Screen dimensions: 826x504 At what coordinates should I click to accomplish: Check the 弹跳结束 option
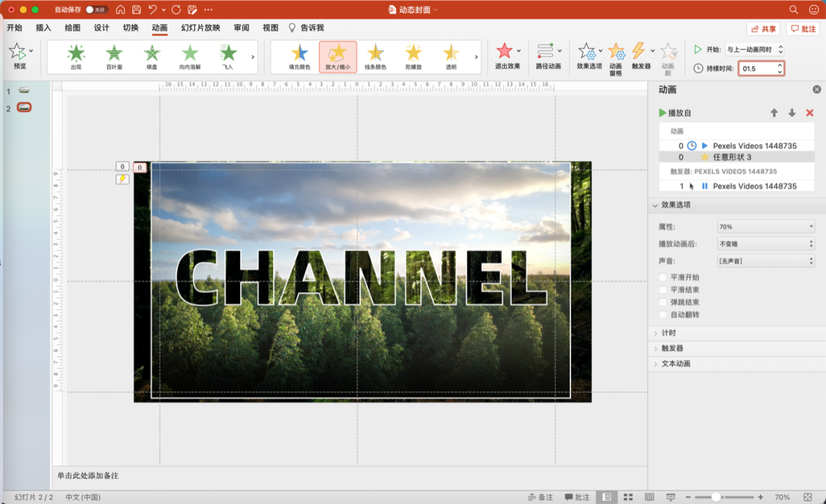tap(662, 302)
